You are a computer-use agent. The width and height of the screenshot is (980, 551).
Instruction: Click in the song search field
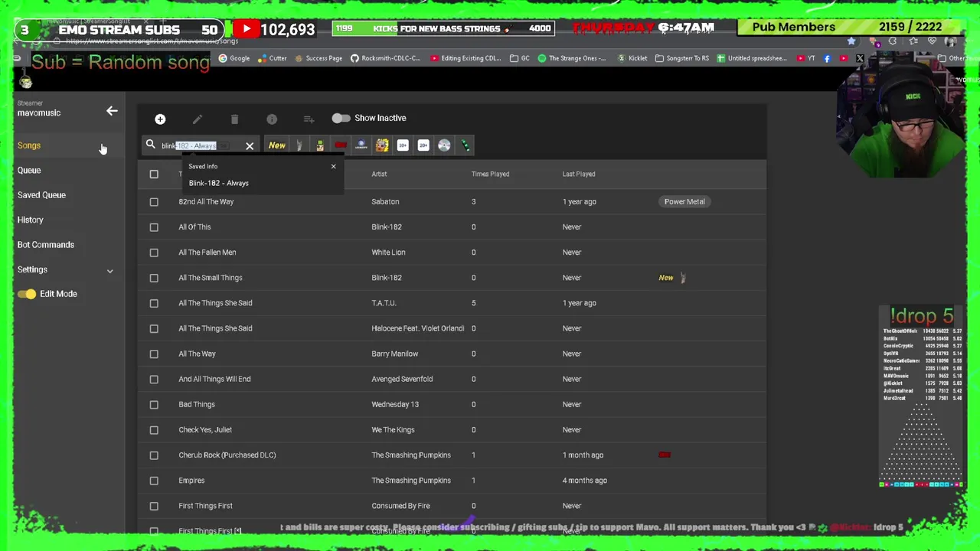(201, 145)
